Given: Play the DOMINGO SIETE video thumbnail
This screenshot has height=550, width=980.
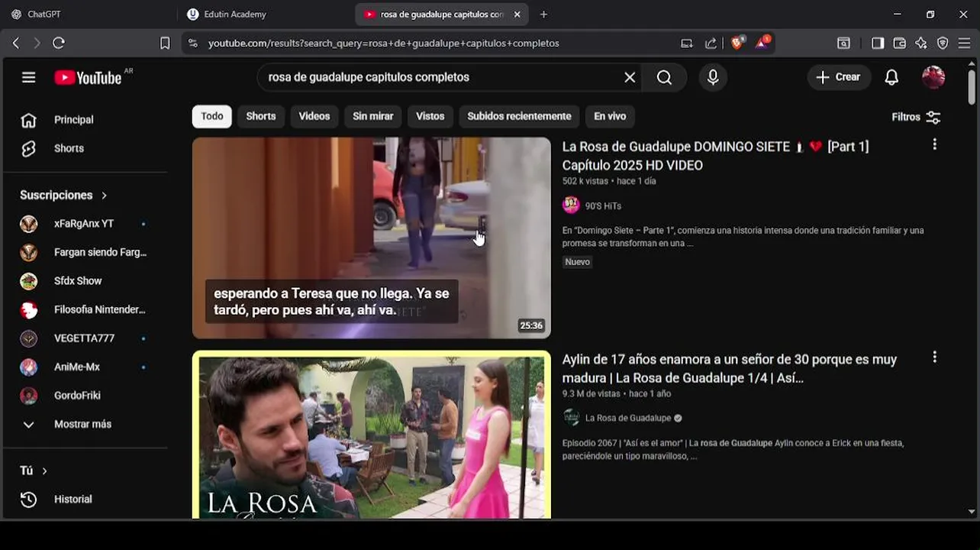Looking at the screenshot, I should coord(372,238).
